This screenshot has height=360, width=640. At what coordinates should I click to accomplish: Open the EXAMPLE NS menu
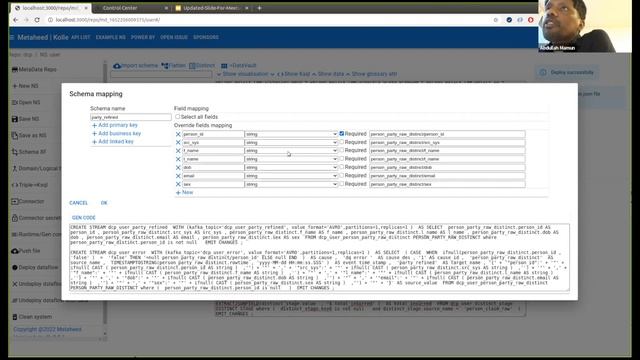[x=111, y=37]
